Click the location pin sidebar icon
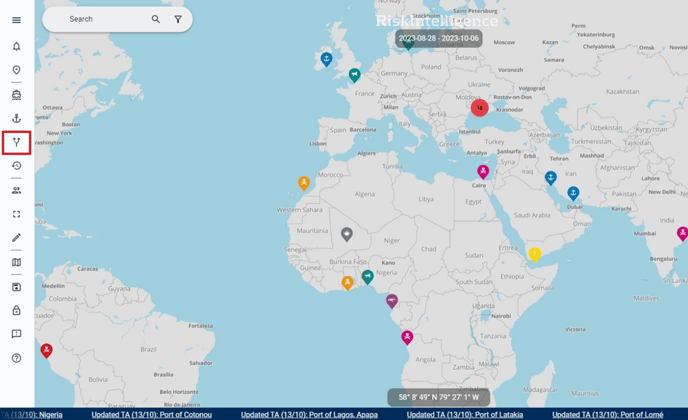The width and height of the screenshot is (688, 420). (16, 70)
